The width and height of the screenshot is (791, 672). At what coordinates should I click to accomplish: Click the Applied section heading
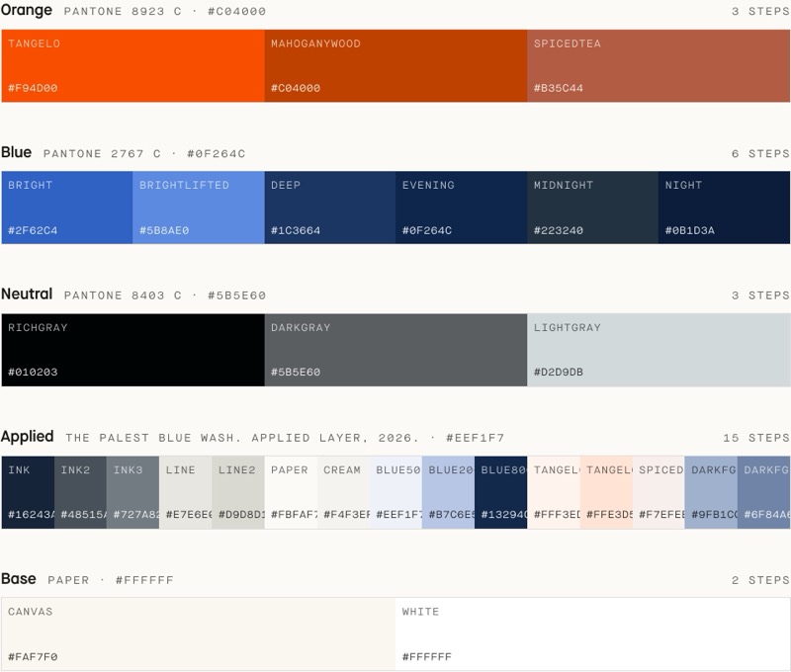(28, 437)
